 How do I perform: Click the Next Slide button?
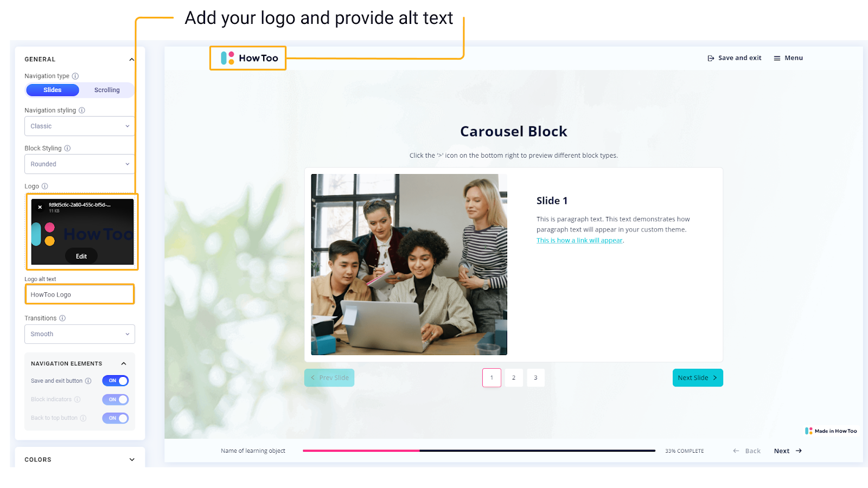(697, 378)
